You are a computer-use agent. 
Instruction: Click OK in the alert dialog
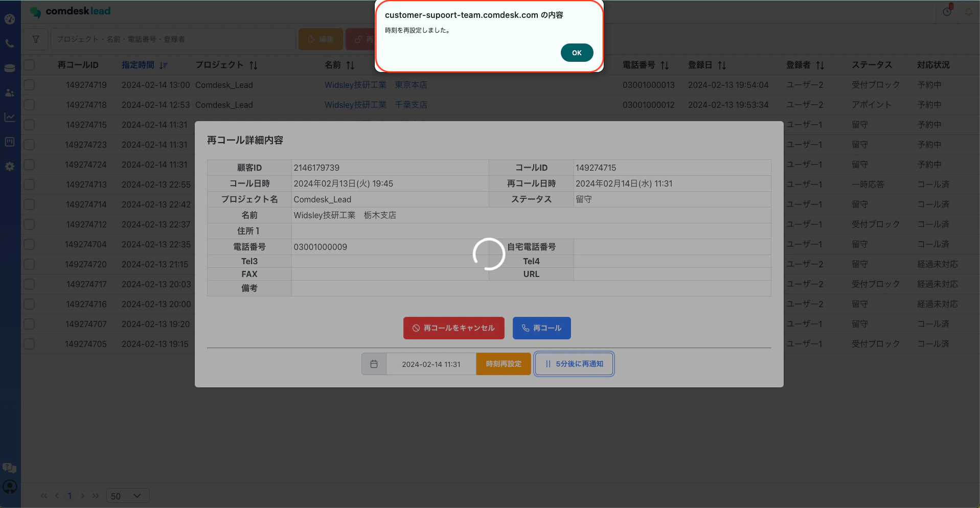click(577, 53)
